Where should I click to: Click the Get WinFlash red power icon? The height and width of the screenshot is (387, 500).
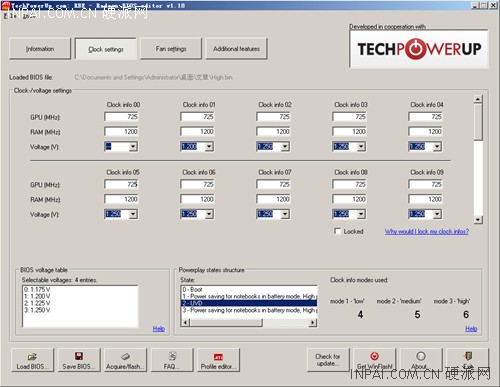[375, 360]
